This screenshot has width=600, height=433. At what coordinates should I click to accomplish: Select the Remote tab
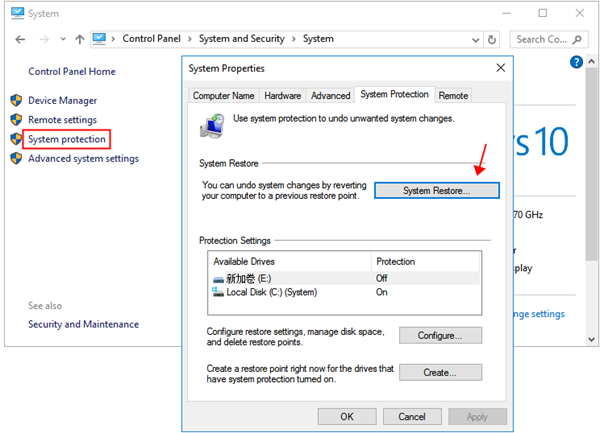pyautogui.click(x=453, y=96)
